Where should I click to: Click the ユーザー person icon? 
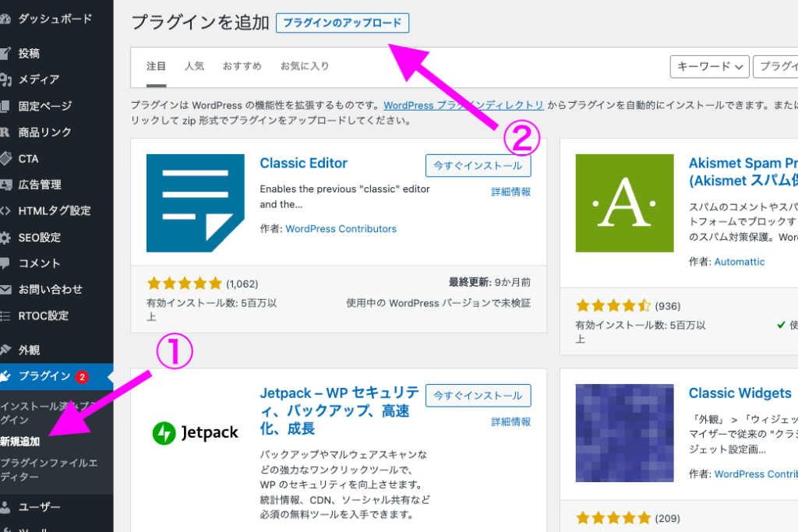click(5, 507)
